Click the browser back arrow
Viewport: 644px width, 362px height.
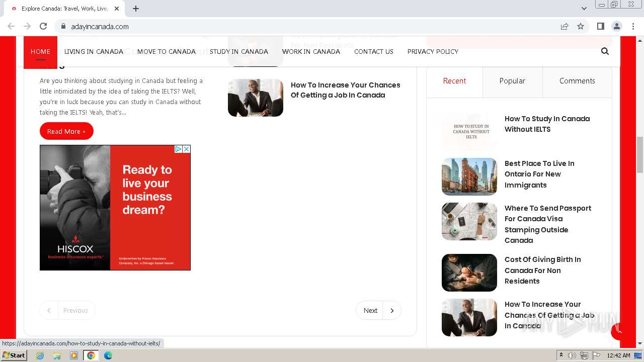point(11,26)
